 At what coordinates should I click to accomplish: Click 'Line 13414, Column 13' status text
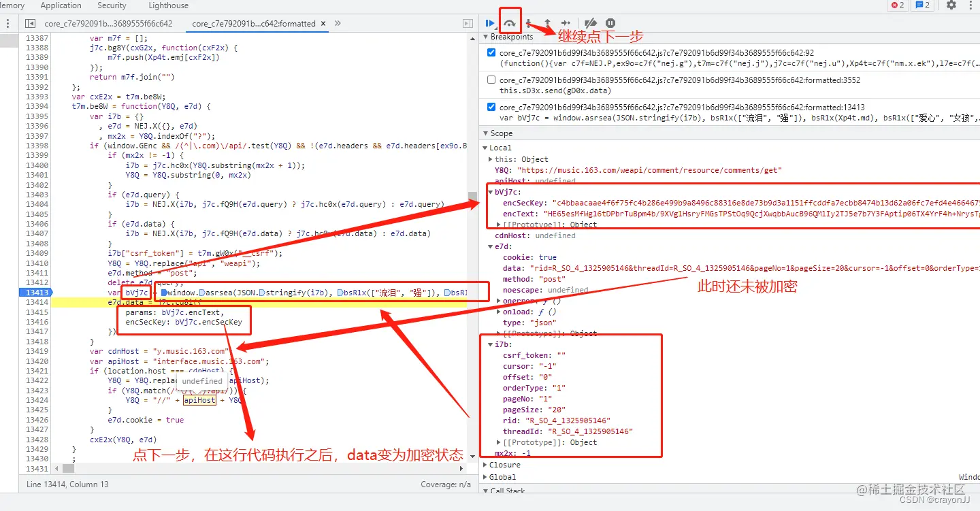pyautogui.click(x=67, y=484)
